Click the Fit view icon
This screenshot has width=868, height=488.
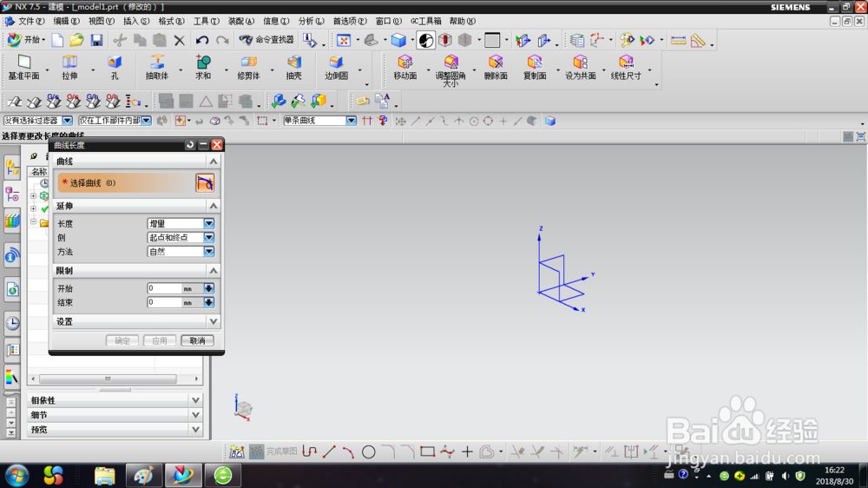(x=344, y=40)
